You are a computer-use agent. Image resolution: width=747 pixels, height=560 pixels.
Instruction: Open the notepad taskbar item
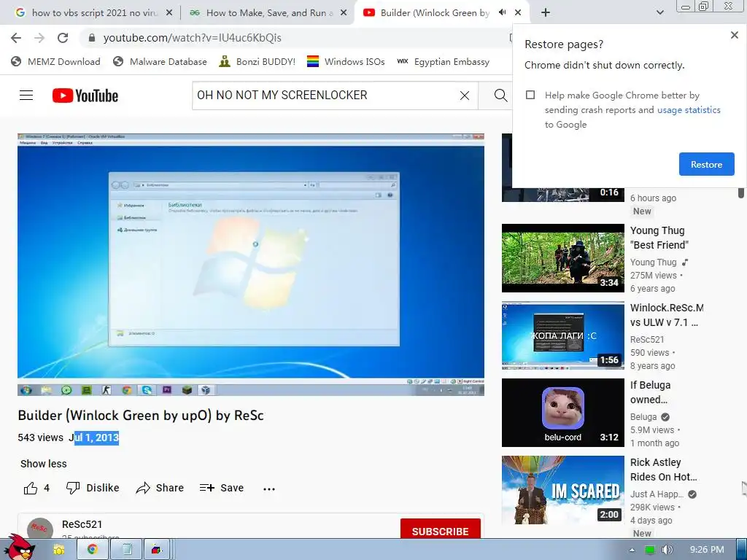coord(127,550)
